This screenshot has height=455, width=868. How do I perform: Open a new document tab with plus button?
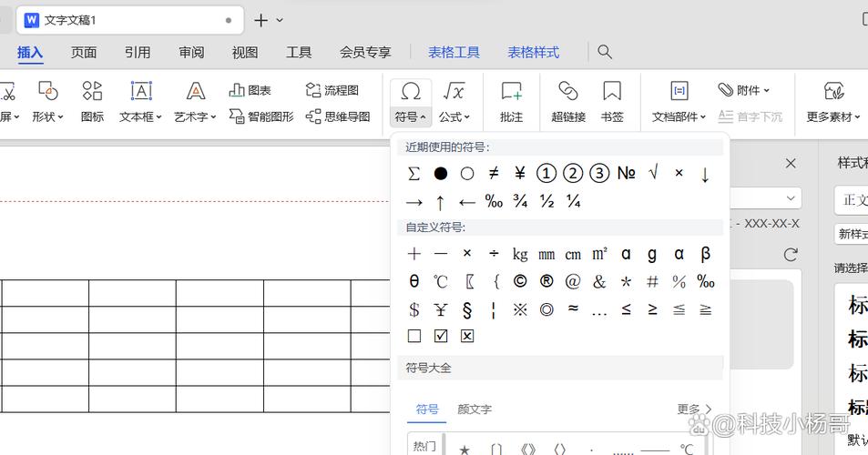[x=261, y=20]
